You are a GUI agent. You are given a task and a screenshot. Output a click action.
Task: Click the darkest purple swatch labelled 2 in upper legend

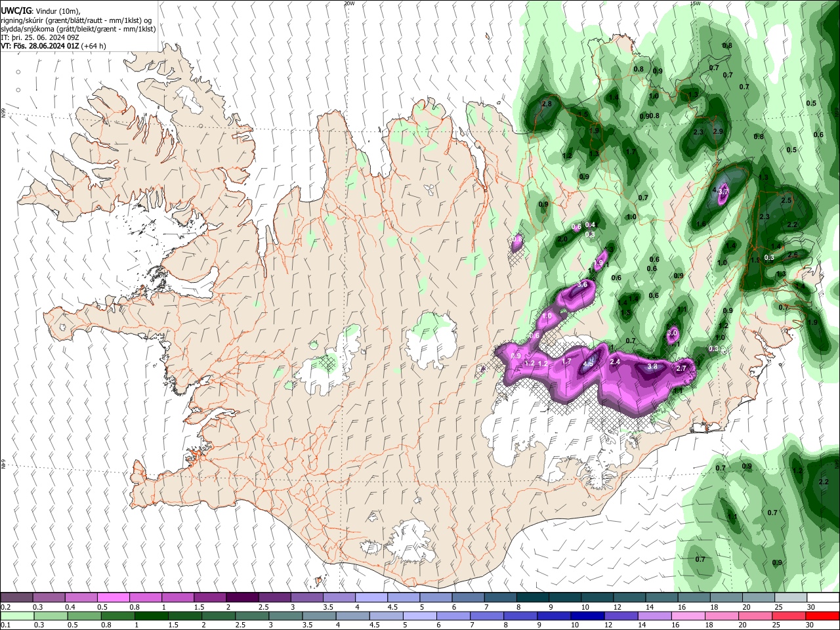[241, 598]
